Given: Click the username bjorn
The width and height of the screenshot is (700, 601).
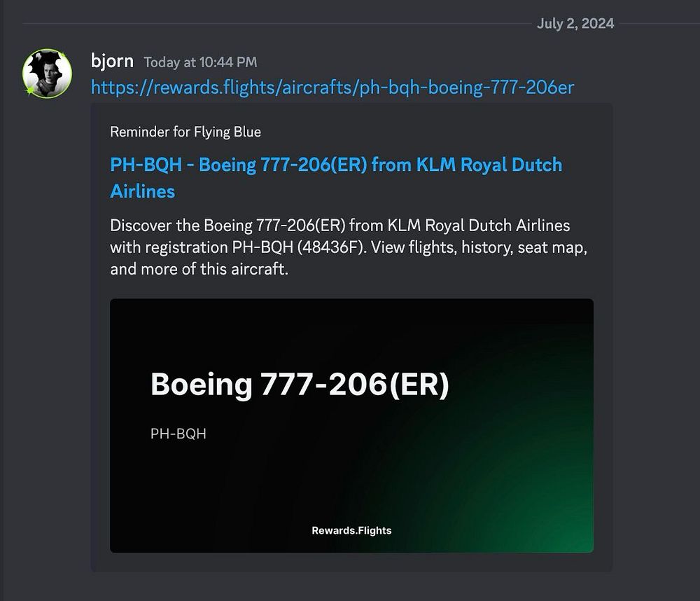Looking at the screenshot, I should 112,61.
